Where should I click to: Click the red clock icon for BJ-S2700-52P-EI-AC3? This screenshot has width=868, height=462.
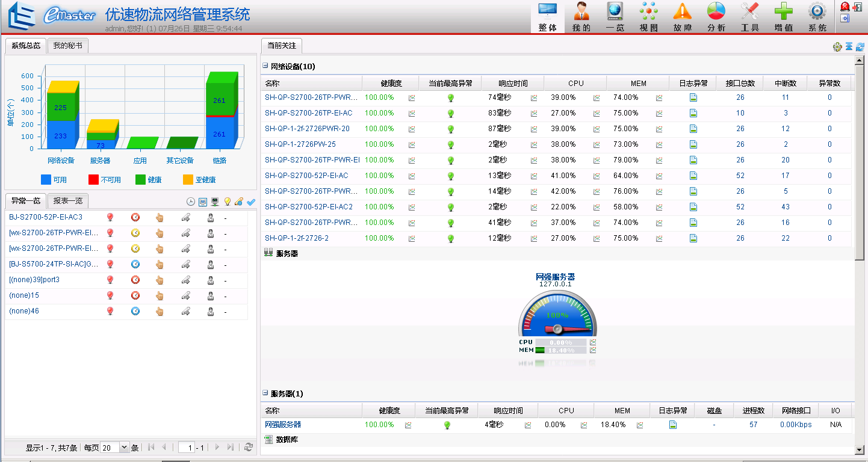pyautogui.click(x=135, y=217)
